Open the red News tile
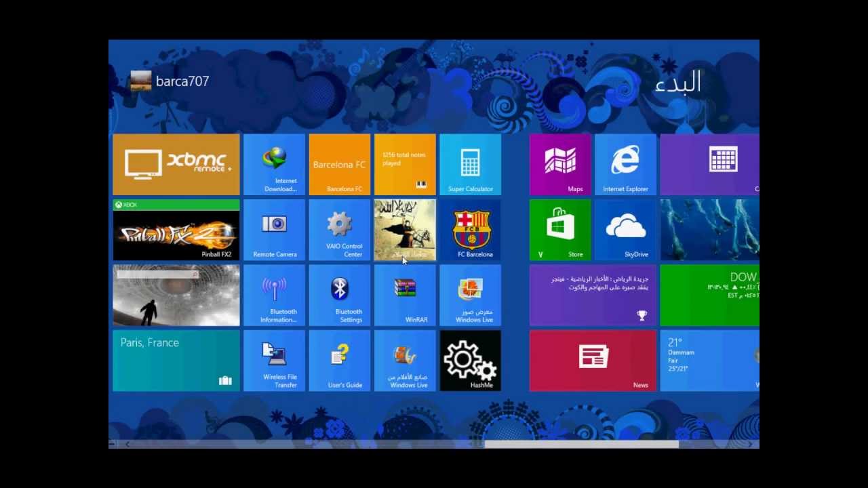The image size is (868, 488). tap(593, 361)
